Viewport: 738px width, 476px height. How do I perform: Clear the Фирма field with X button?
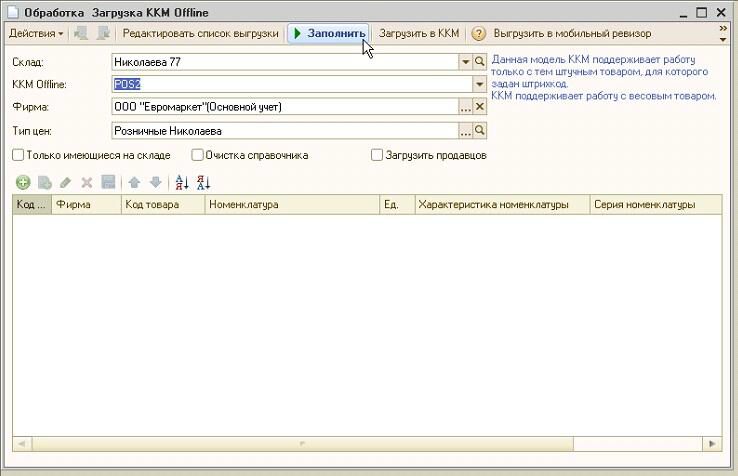click(x=480, y=107)
